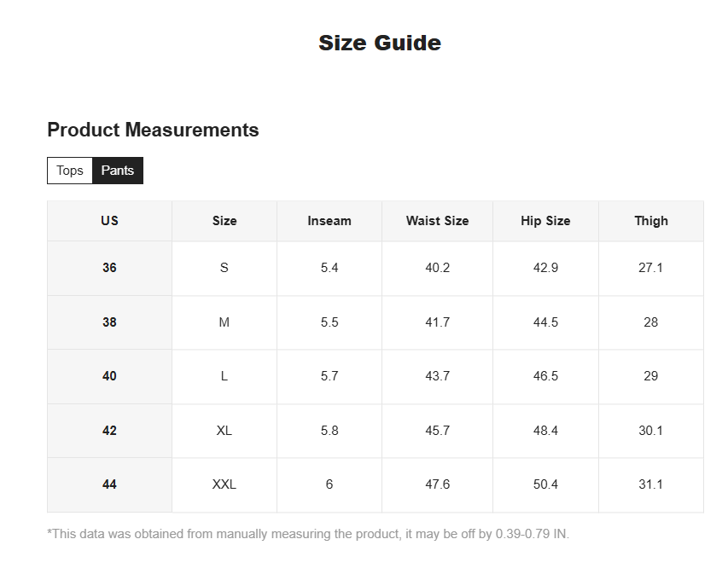Image resolution: width=728 pixels, height=574 pixels.
Task: Click waist size value 41.7
Action: tap(437, 322)
